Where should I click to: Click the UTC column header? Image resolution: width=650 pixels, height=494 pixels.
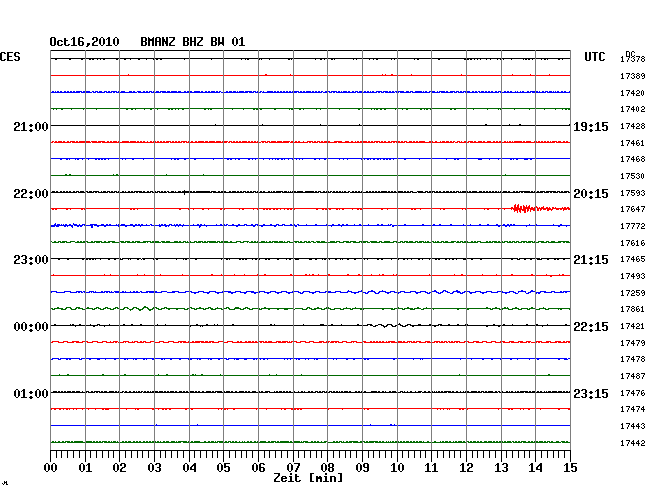595,57
